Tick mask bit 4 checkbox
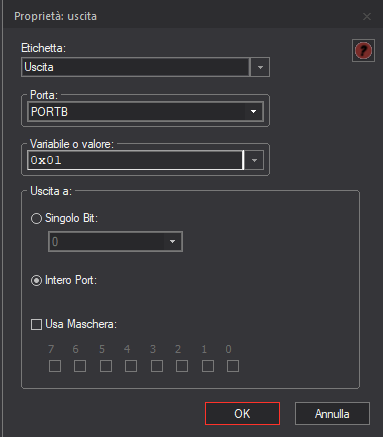 (131, 366)
